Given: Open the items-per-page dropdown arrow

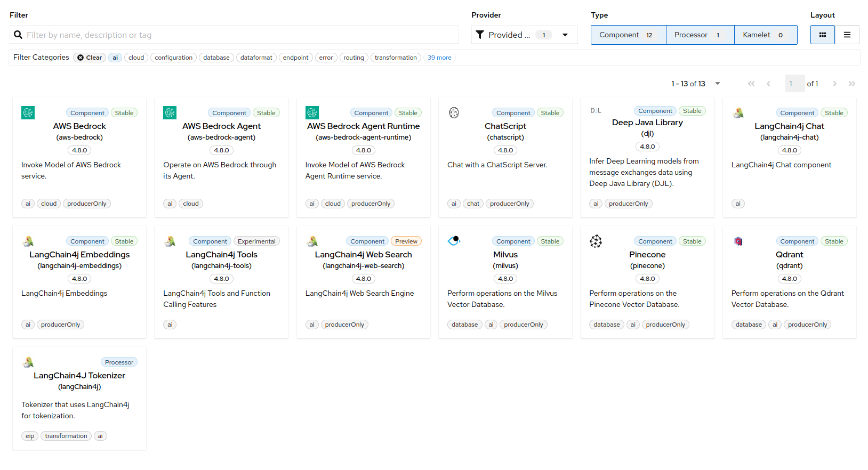Looking at the screenshot, I should [x=718, y=84].
